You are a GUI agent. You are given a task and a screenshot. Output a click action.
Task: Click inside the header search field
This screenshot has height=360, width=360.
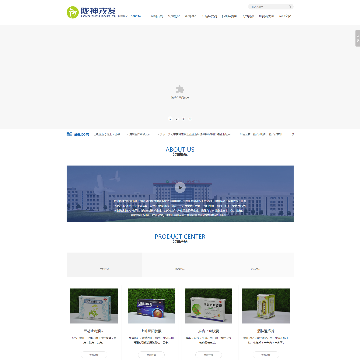point(268,7)
